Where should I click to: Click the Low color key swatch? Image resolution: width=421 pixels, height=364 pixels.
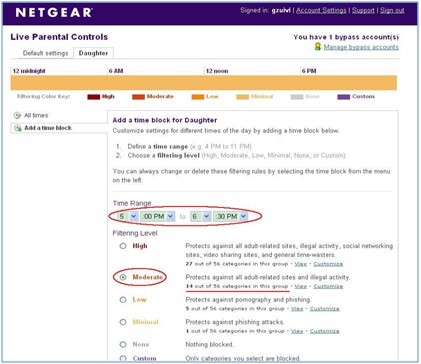pyautogui.click(x=198, y=97)
